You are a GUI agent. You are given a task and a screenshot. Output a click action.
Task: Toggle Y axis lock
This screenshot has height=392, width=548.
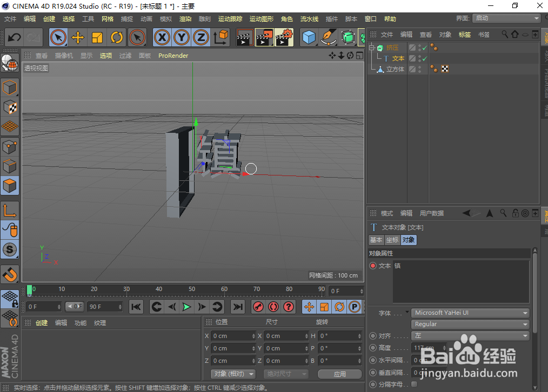(182, 37)
